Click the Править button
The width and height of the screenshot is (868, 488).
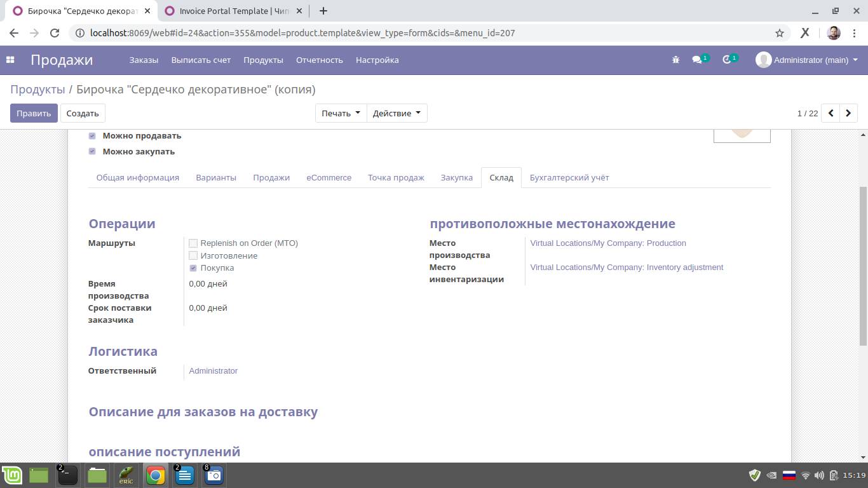point(34,113)
